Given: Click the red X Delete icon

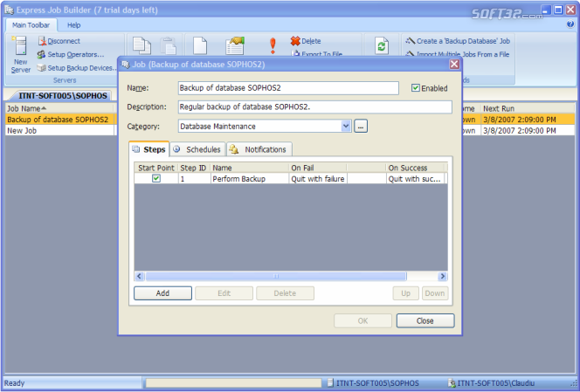Looking at the screenshot, I should [x=295, y=41].
